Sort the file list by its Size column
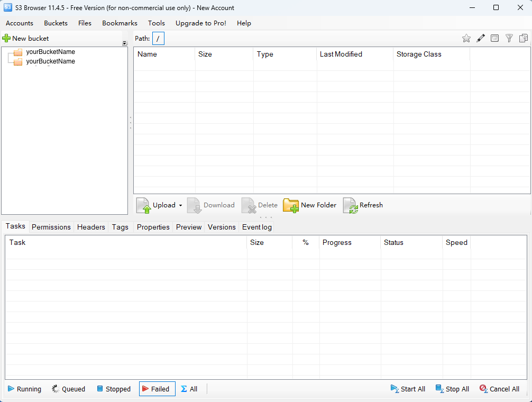This screenshot has width=532, height=402. (x=224, y=54)
